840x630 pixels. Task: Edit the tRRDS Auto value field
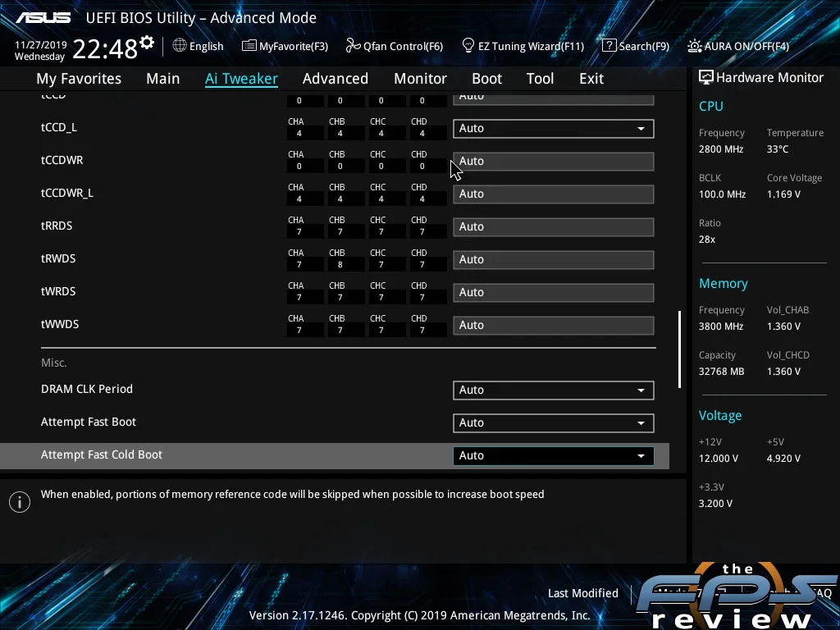(554, 226)
